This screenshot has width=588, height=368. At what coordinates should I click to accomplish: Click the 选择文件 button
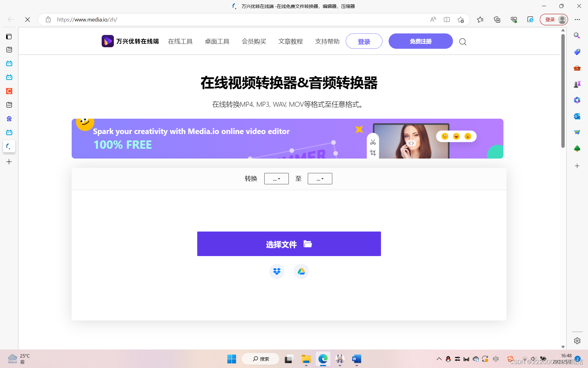[289, 244]
